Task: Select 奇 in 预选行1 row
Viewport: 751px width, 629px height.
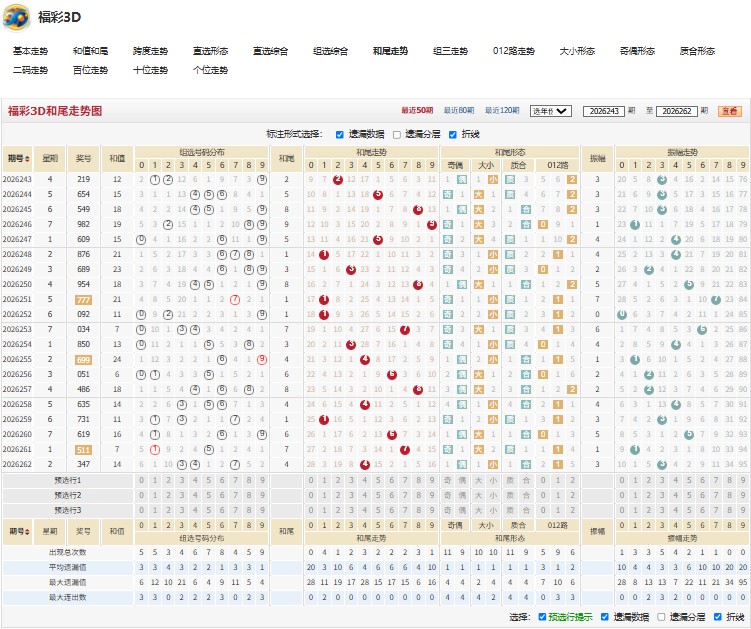Action: tap(448, 480)
